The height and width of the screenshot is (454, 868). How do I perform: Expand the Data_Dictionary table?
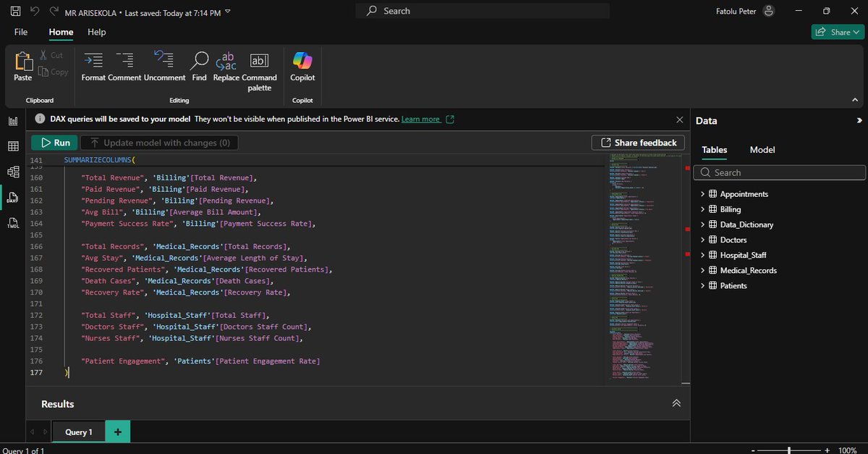pyautogui.click(x=702, y=224)
